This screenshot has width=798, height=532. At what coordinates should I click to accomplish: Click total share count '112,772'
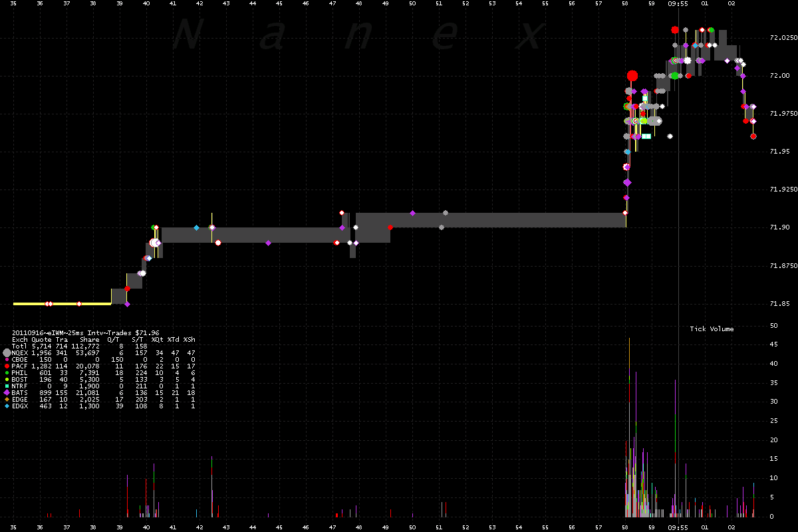click(x=86, y=346)
